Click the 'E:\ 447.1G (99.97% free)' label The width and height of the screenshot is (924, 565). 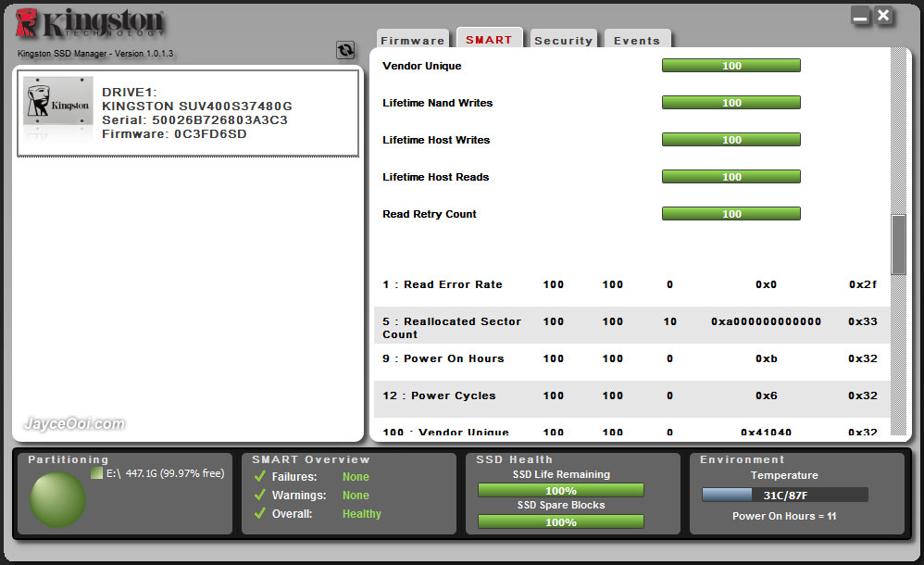165,473
